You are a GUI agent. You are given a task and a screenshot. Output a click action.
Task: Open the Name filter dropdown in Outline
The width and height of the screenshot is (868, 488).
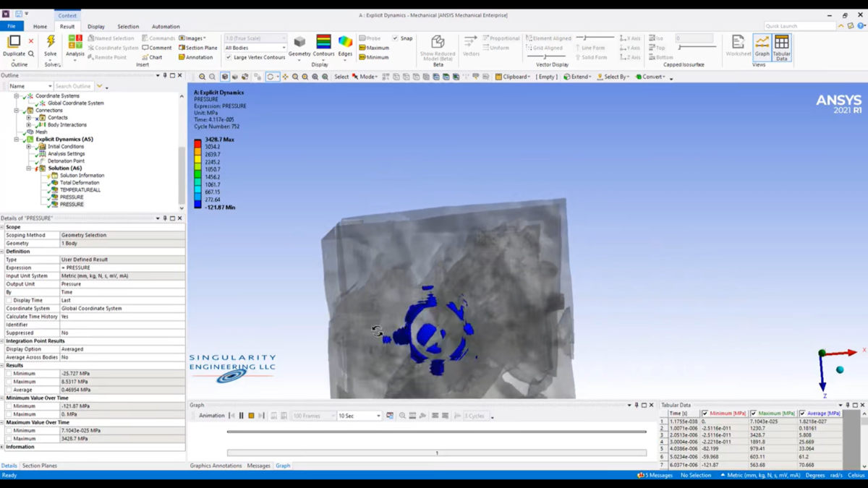pos(30,86)
